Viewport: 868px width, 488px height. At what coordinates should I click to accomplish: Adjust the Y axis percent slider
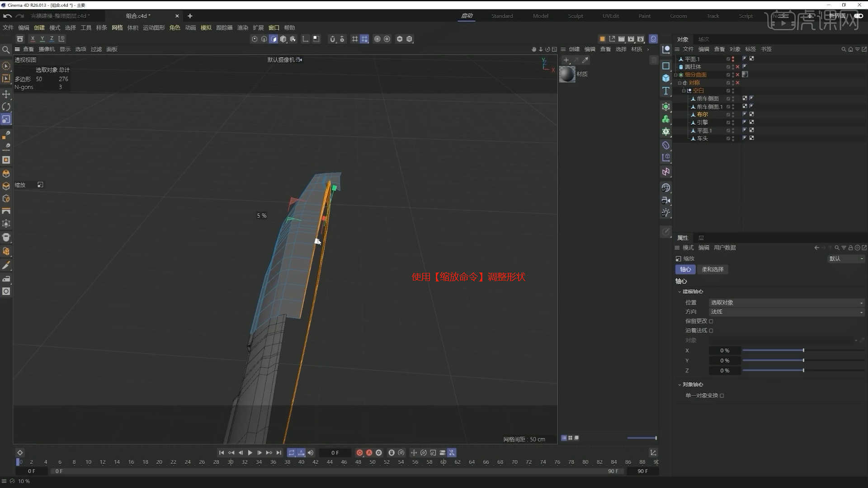pyautogui.click(x=803, y=361)
